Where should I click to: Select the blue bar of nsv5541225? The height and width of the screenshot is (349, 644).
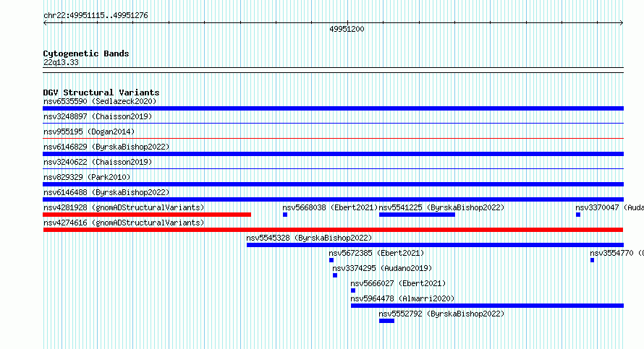417,215
